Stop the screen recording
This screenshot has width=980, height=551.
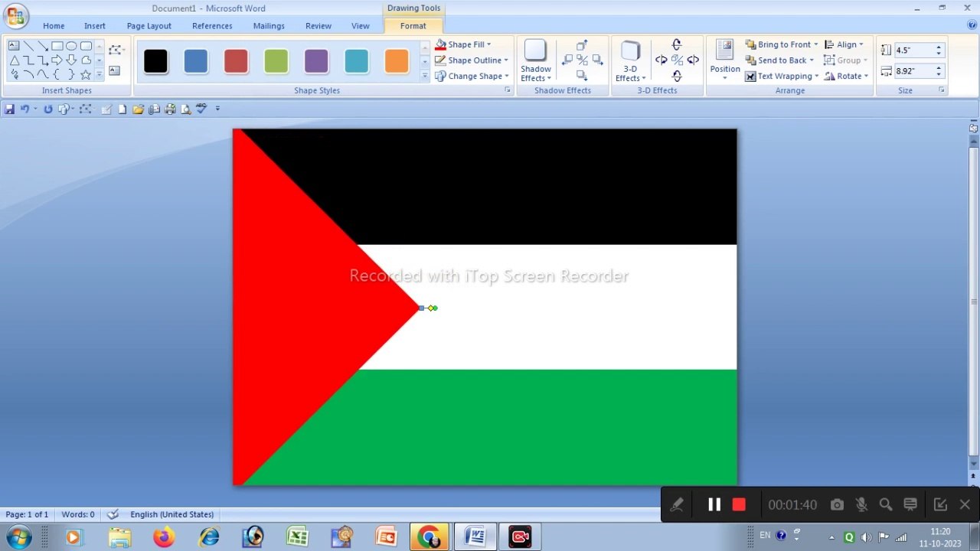pos(739,504)
